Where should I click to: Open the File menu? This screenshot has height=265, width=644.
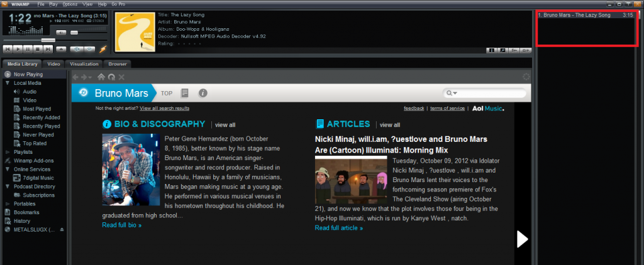click(41, 4)
